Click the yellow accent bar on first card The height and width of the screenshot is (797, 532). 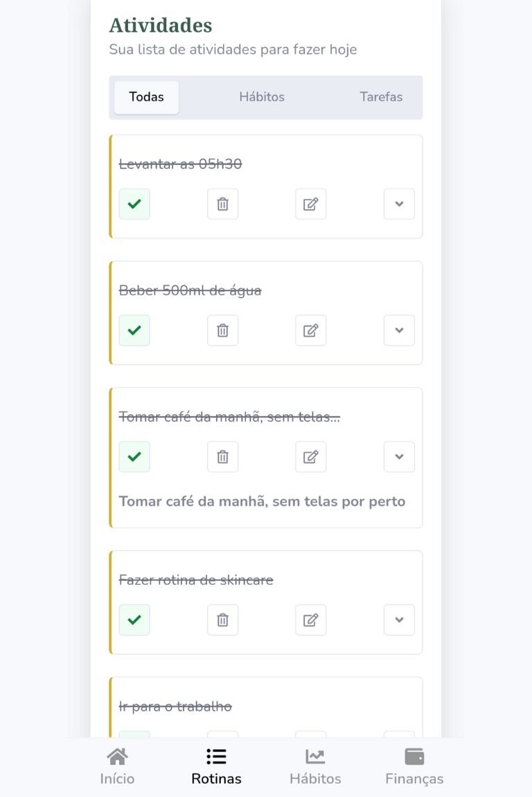tap(109, 186)
